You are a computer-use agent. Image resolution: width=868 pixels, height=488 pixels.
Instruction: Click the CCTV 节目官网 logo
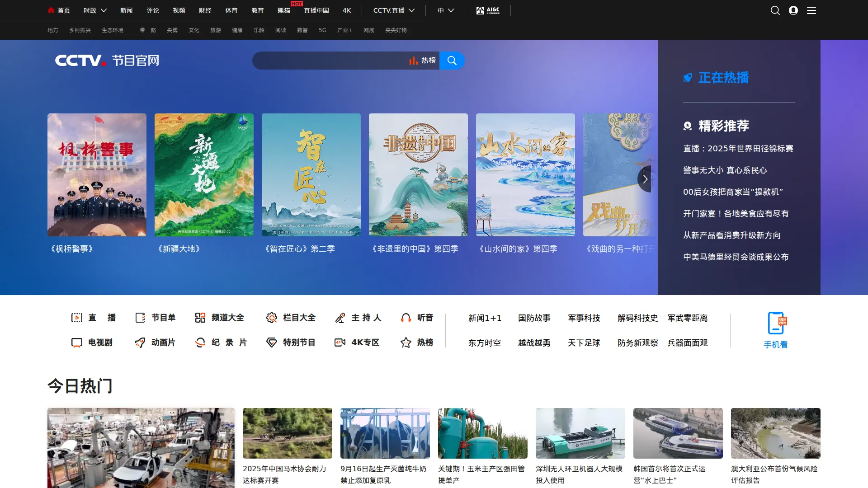click(107, 61)
